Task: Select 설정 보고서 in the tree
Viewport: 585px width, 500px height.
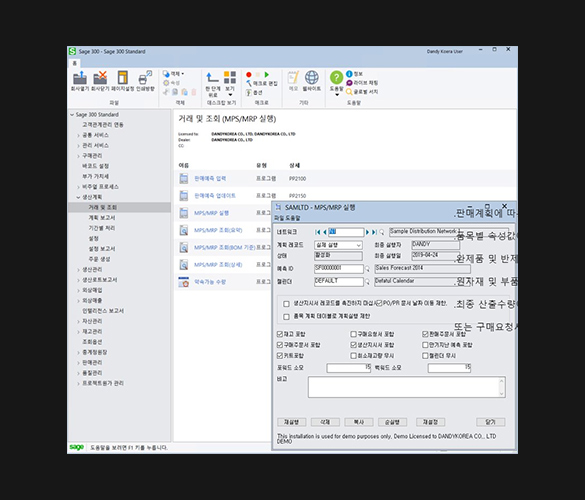Action: tap(101, 249)
